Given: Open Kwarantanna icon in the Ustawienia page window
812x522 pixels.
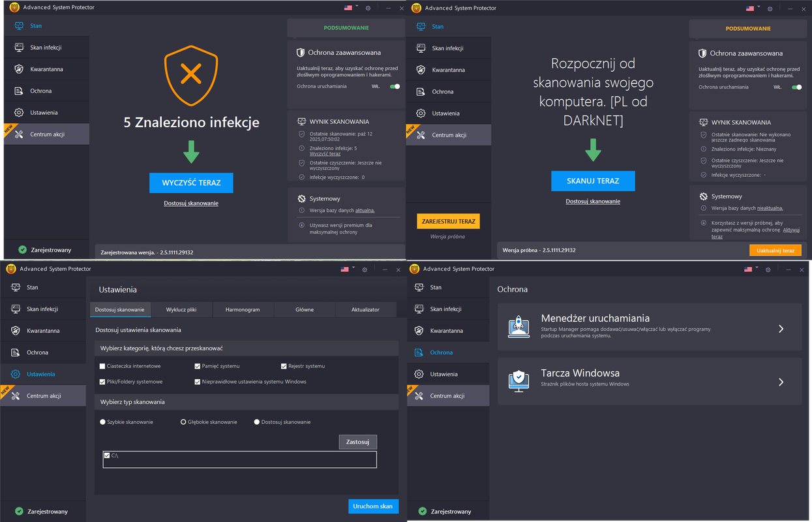Looking at the screenshot, I should click(x=16, y=331).
